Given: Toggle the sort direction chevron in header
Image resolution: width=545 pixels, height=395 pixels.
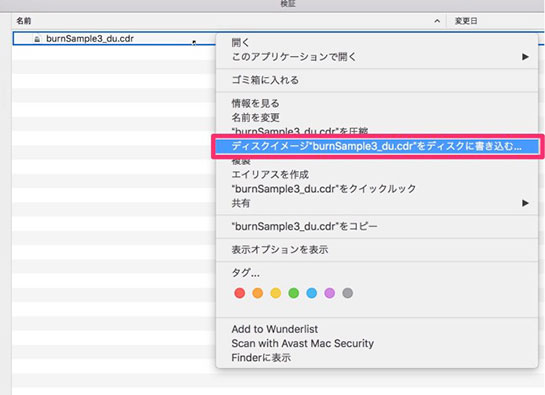Looking at the screenshot, I should 437,21.
